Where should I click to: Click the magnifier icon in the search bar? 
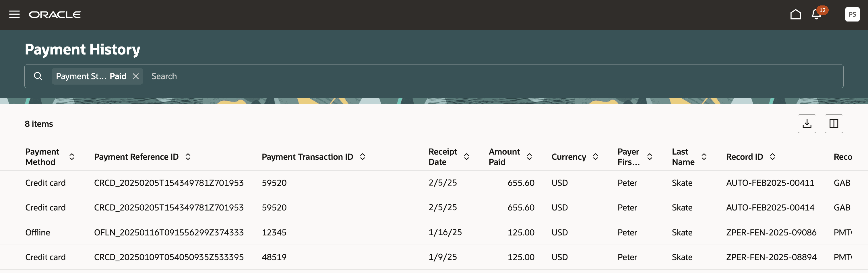(x=38, y=76)
